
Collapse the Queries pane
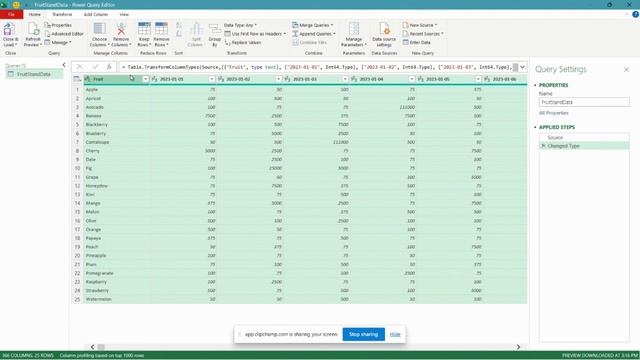64,65
